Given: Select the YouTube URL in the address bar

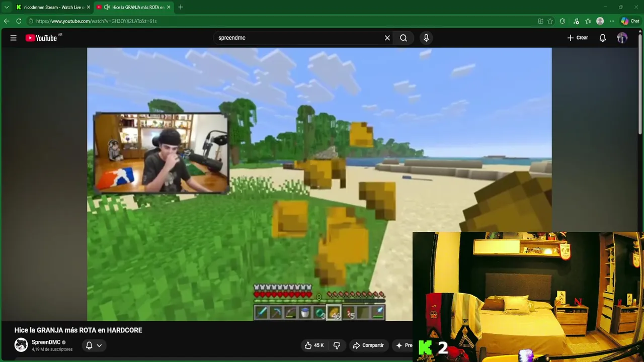Looking at the screenshot, I should point(96,21).
